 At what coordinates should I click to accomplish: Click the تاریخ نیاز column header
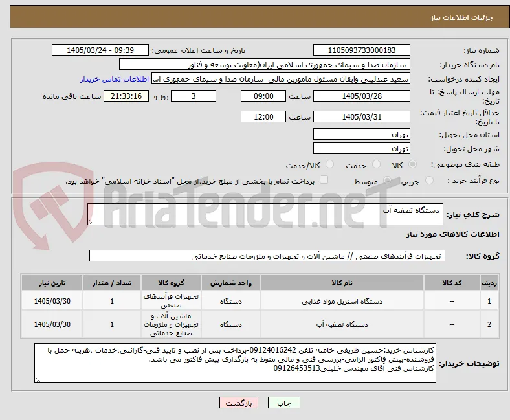52,283
